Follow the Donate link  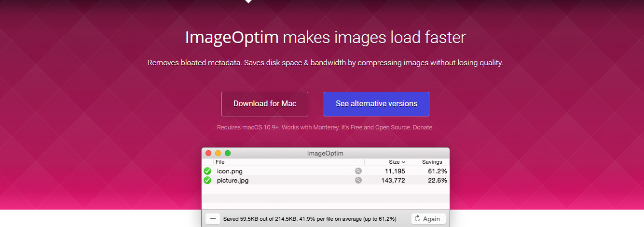422,128
